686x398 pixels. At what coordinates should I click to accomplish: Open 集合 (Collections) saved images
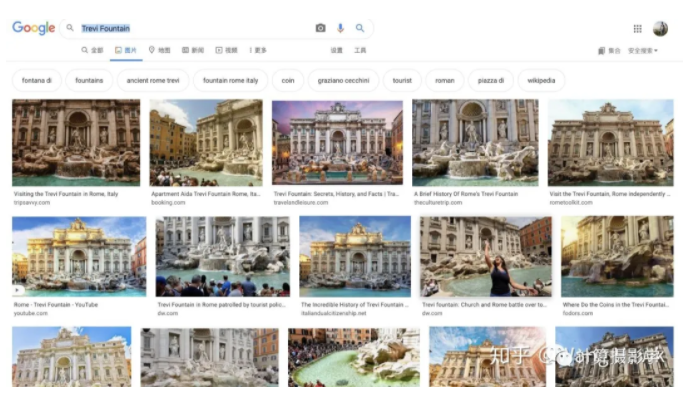tap(609, 51)
